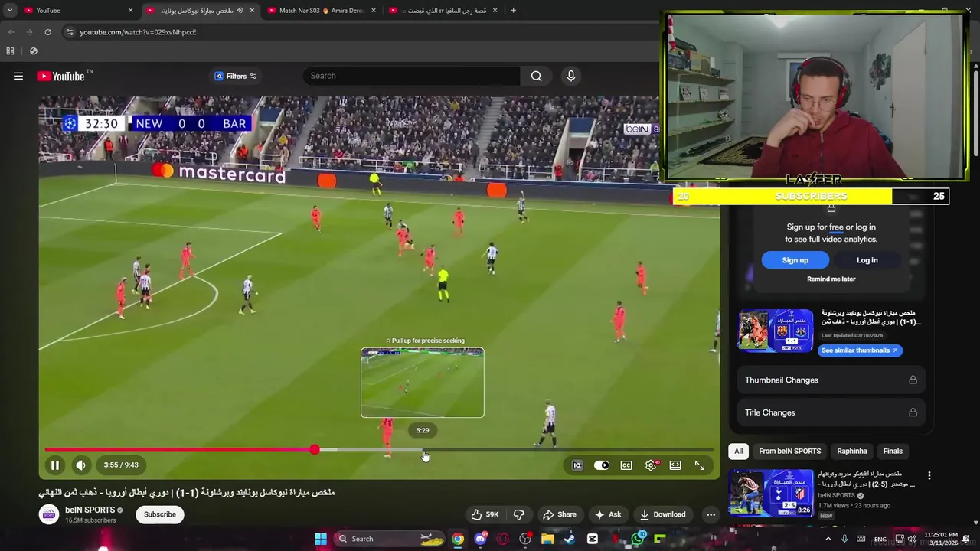Image resolution: width=980 pixels, height=551 pixels.
Task: Dislike this video
Action: click(518, 514)
